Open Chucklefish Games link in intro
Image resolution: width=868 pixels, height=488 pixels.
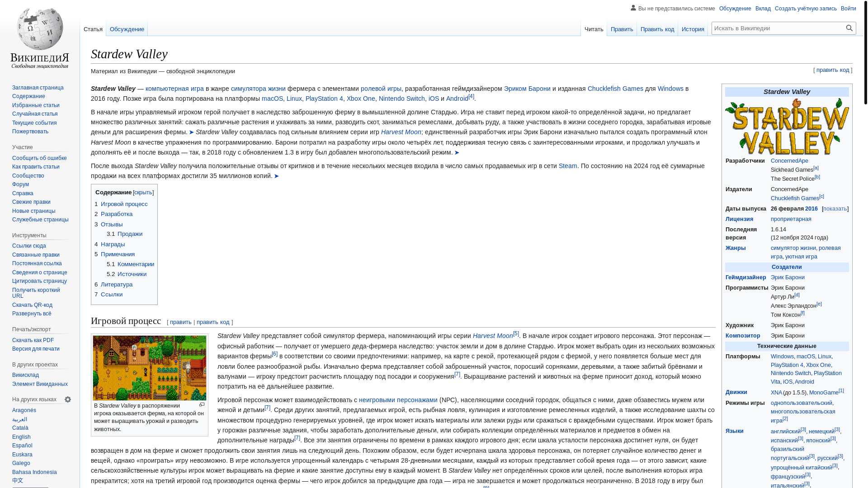click(615, 89)
